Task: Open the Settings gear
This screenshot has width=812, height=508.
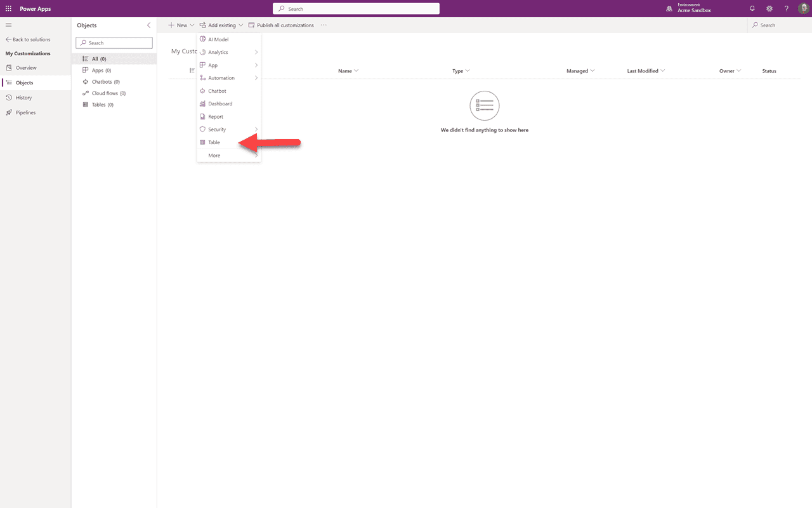Action: pyautogui.click(x=769, y=8)
